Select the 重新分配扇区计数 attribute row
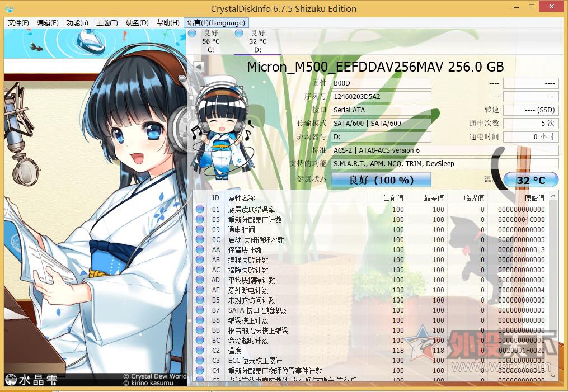This screenshot has width=568, height=392. pos(371,219)
